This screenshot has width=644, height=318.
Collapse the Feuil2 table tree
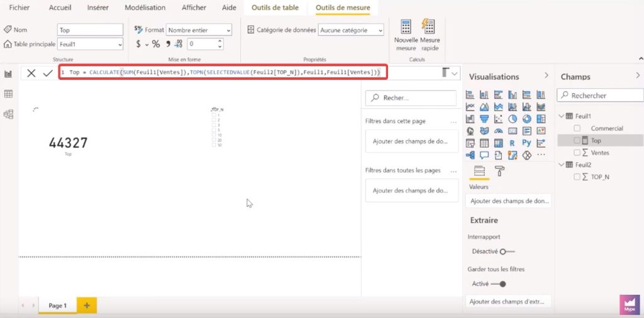(x=562, y=165)
